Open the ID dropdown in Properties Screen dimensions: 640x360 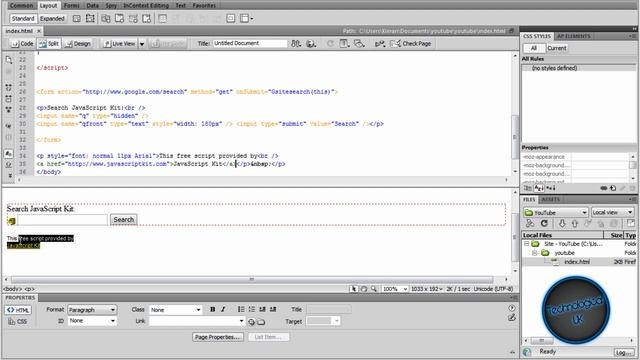pyautogui.click(x=92, y=321)
